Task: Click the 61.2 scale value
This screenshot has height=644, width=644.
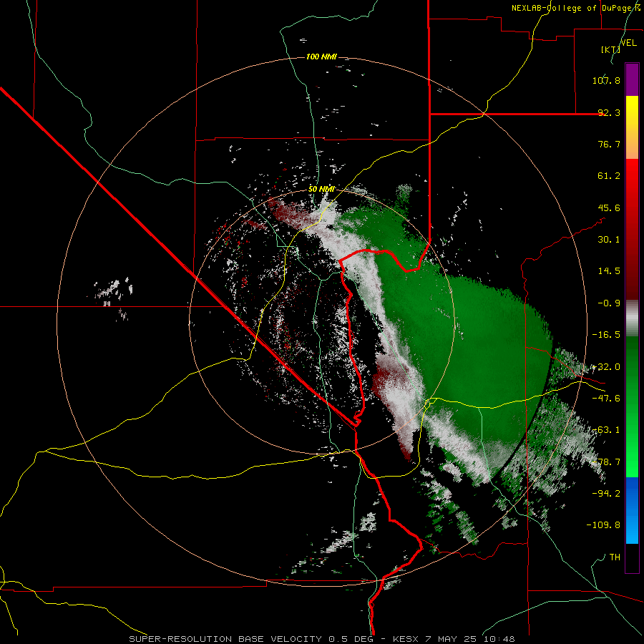Action: point(609,176)
